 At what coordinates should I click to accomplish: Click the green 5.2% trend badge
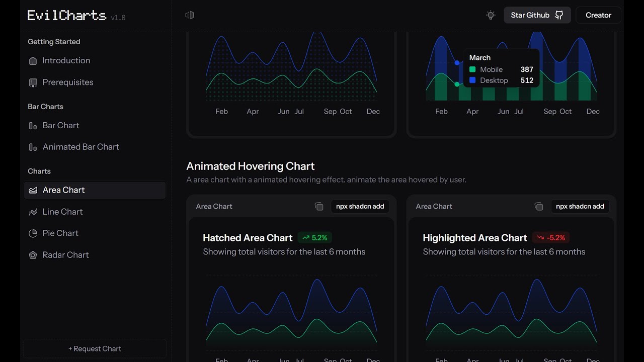pyautogui.click(x=315, y=238)
